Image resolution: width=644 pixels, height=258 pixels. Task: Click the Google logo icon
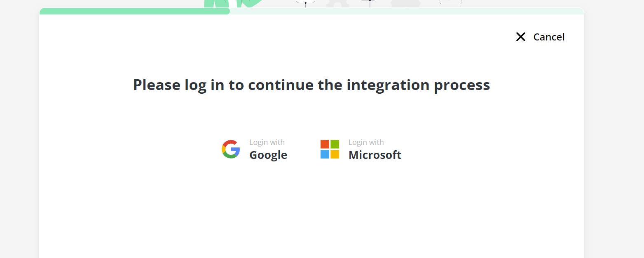231,149
